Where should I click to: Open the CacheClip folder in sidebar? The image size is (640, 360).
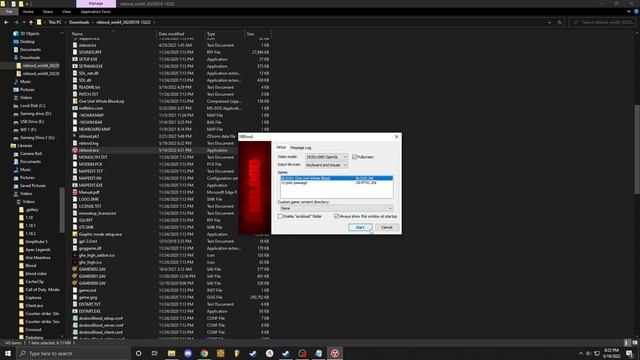(x=34, y=282)
